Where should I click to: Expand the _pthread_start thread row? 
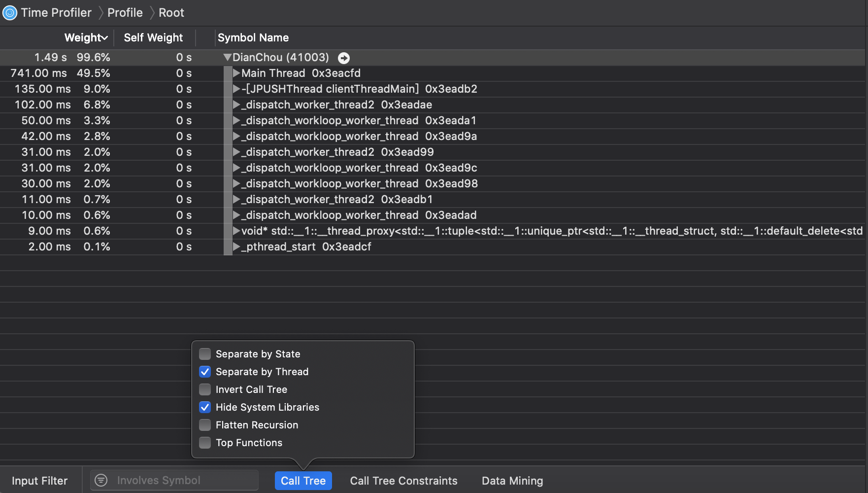[x=236, y=247]
